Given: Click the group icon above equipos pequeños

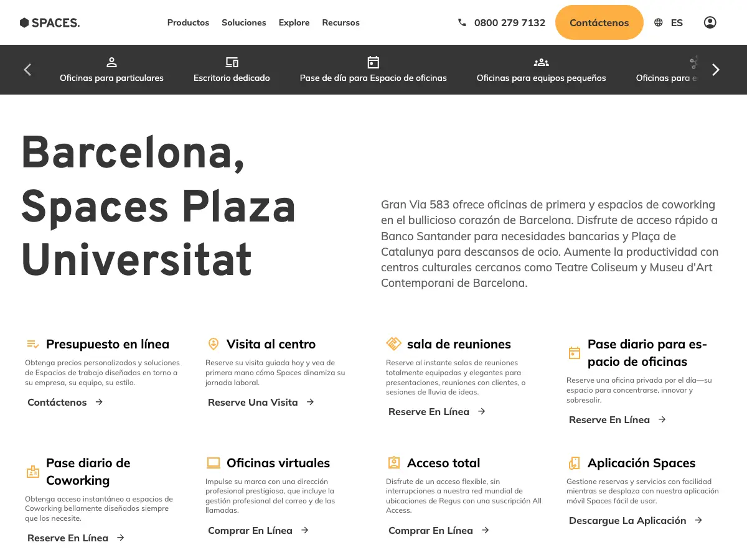Looking at the screenshot, I should [x=541, y=62].
